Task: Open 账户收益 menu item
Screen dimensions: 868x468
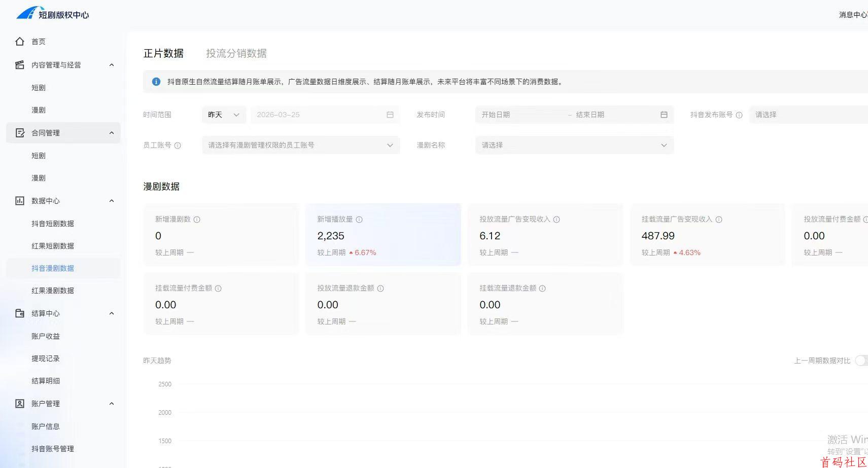Action: (46, 336)
